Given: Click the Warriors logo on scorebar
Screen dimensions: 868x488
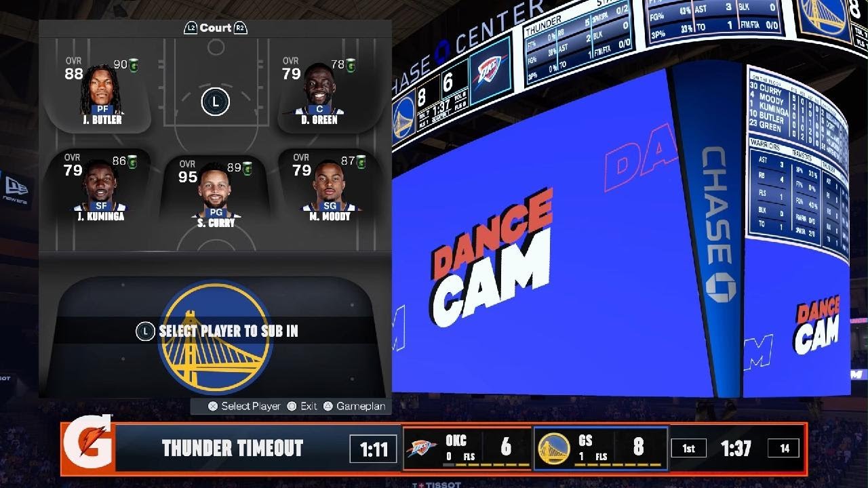Looking at the screenshot, I should tap(554, 448).
